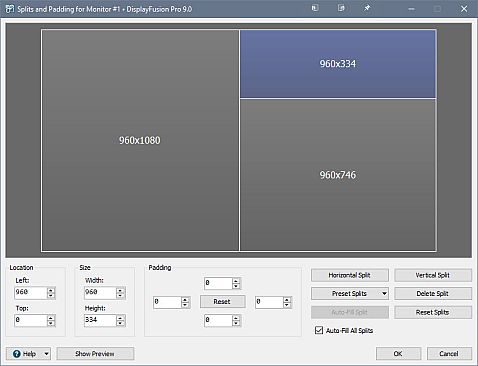Viewport: 478px width, 366px height.
Task: Delete the selected split
Action: [x=433, y=294]
